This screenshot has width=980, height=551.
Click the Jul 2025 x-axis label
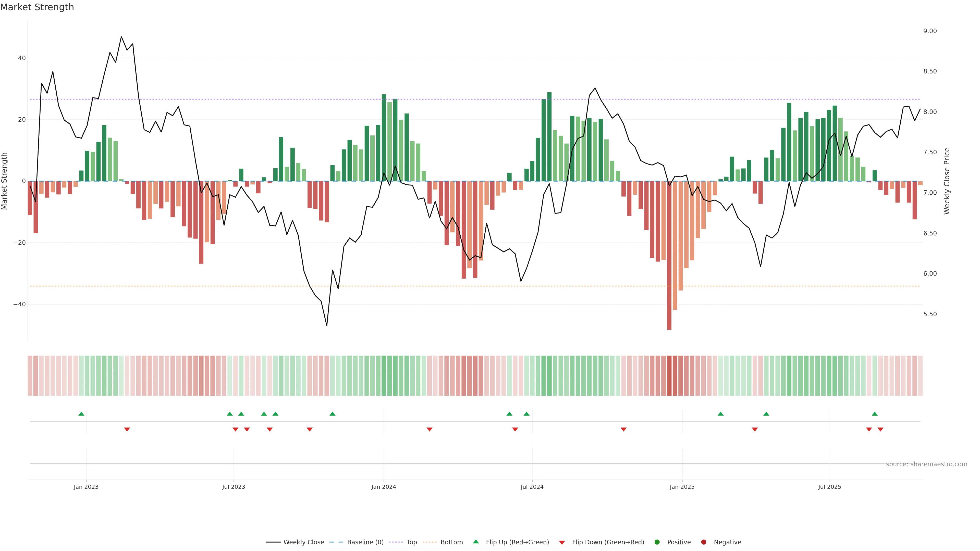tap(830, 487)
